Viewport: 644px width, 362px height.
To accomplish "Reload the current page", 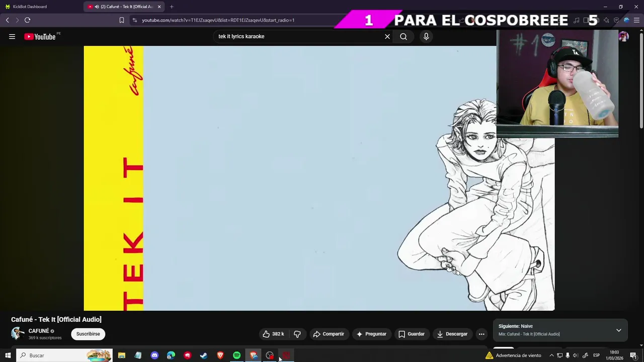I will pyautogui.click(x=28, y=20).
